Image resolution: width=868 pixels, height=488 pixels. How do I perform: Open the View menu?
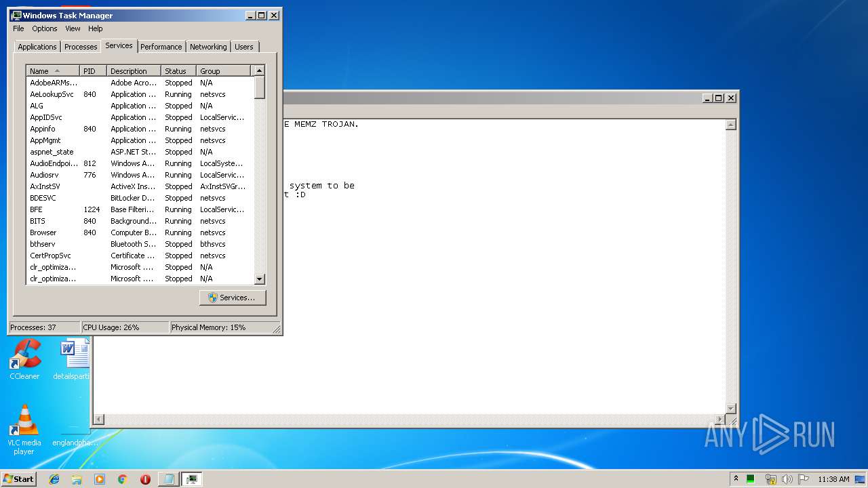point(73,28)
